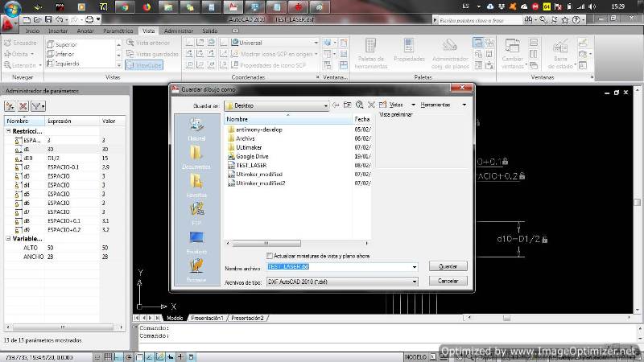Collapse the Variable... group in parameters
This screenshot has width=644, height=362.
(8, 238)
